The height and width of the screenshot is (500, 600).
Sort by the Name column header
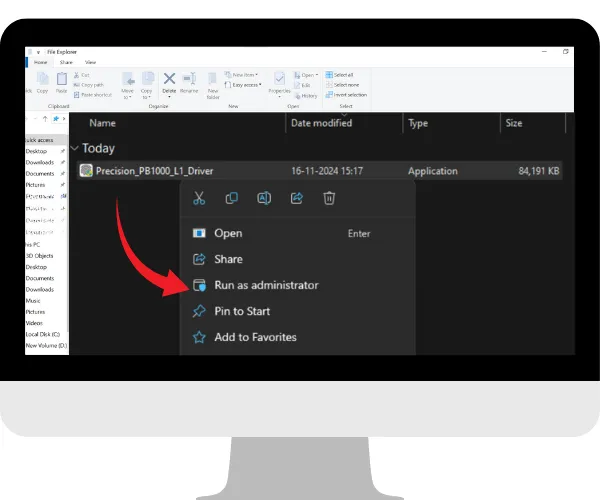tap(102, 123)
